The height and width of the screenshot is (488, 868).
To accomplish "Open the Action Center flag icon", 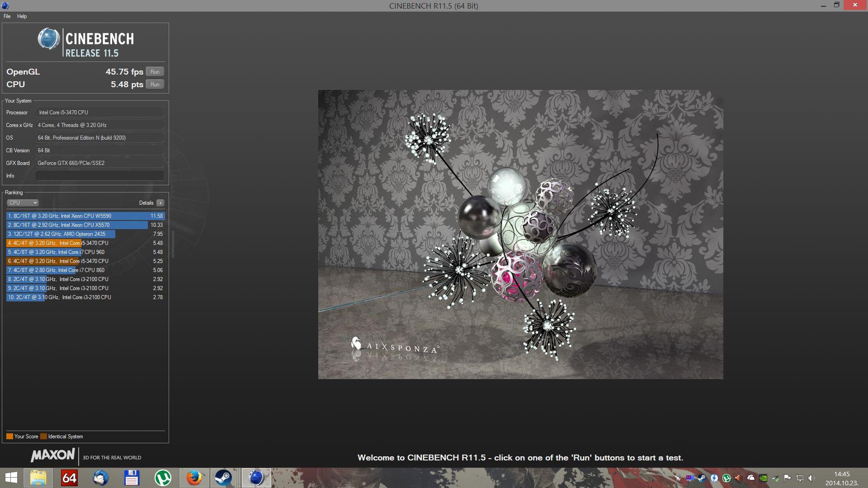I will (787, 478).
